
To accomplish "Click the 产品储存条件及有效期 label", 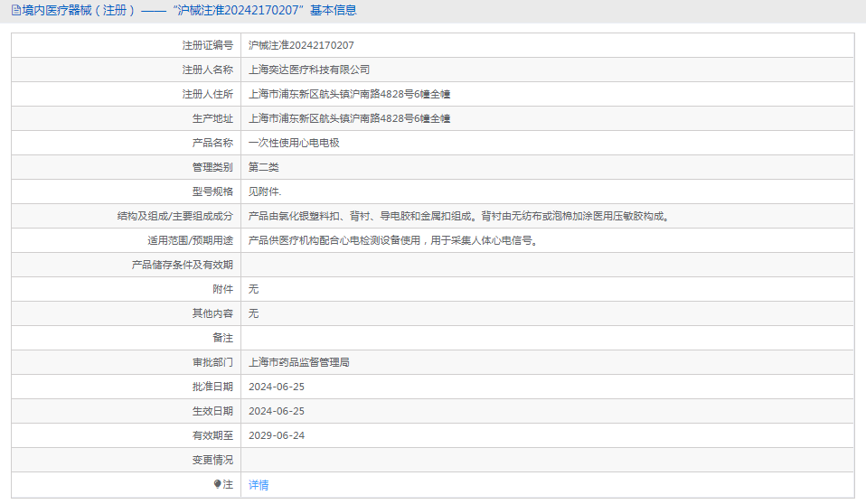I will point(183,265).
